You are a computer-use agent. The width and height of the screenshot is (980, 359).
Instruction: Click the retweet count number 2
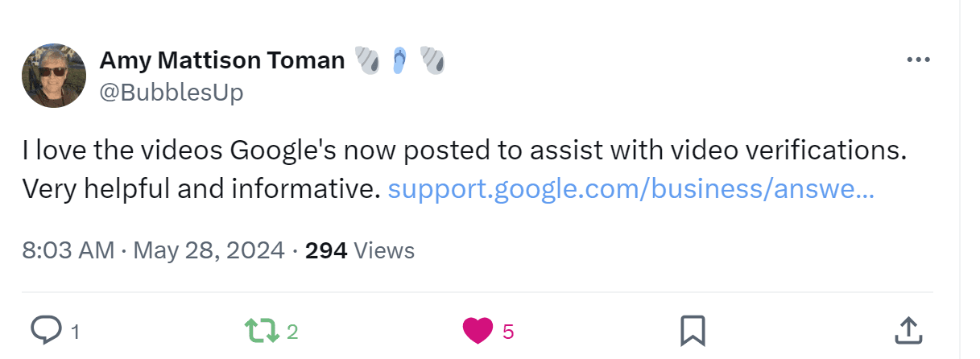click(292, 332)
